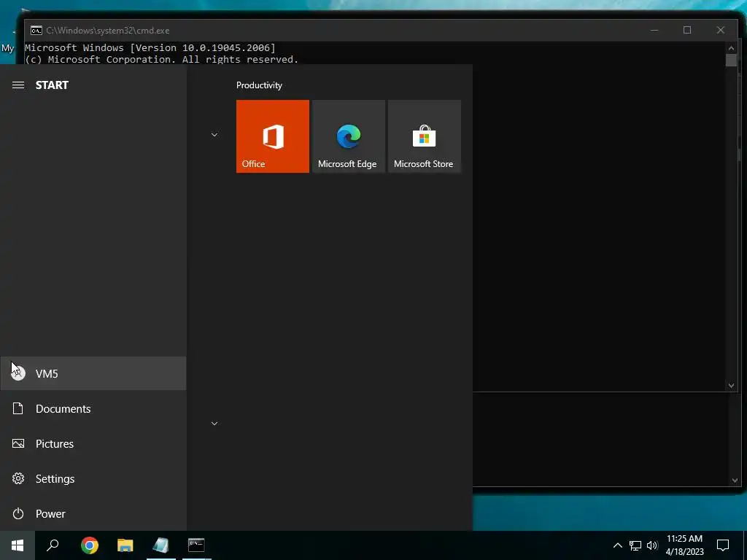
Task: Close the cmd.exe window
Action: click(720, 30)
